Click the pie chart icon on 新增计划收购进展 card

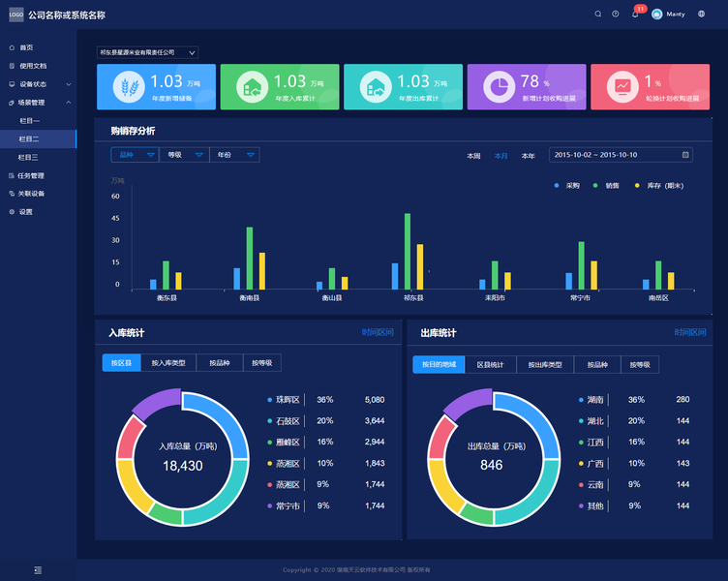click(x=500, y=87)
